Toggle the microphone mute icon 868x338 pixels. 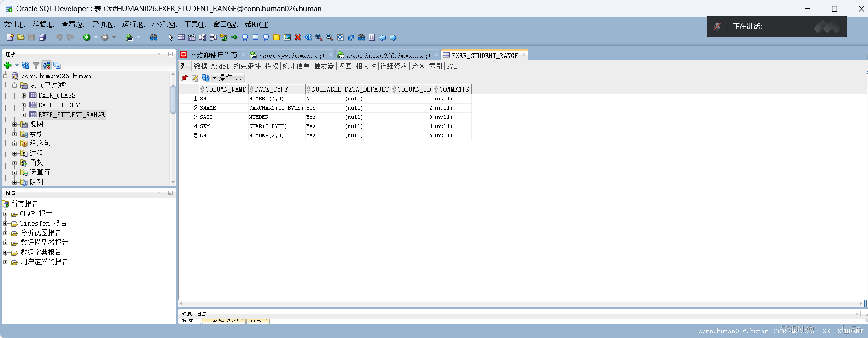(717, 27)
